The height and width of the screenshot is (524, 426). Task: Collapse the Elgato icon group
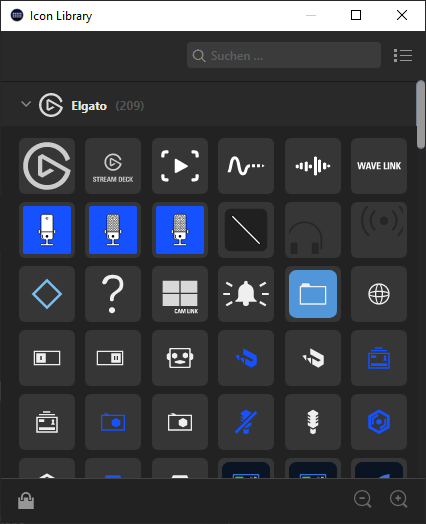click(26, 104)
